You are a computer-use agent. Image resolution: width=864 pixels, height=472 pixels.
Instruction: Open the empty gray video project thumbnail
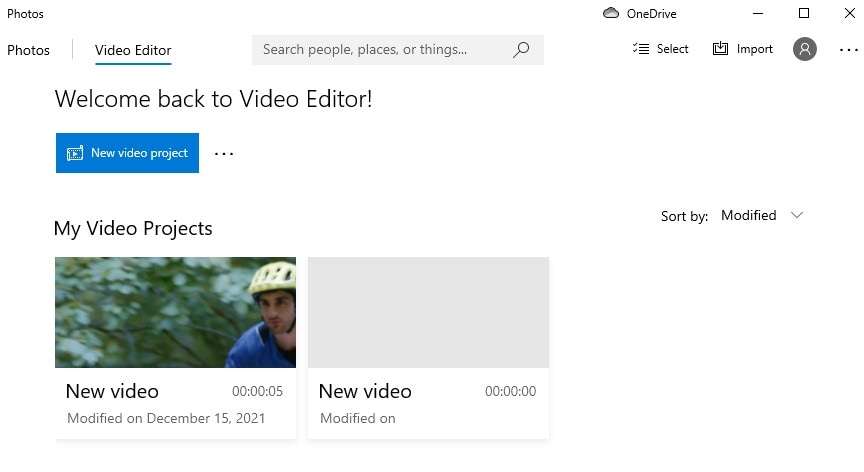pos(428,312)
